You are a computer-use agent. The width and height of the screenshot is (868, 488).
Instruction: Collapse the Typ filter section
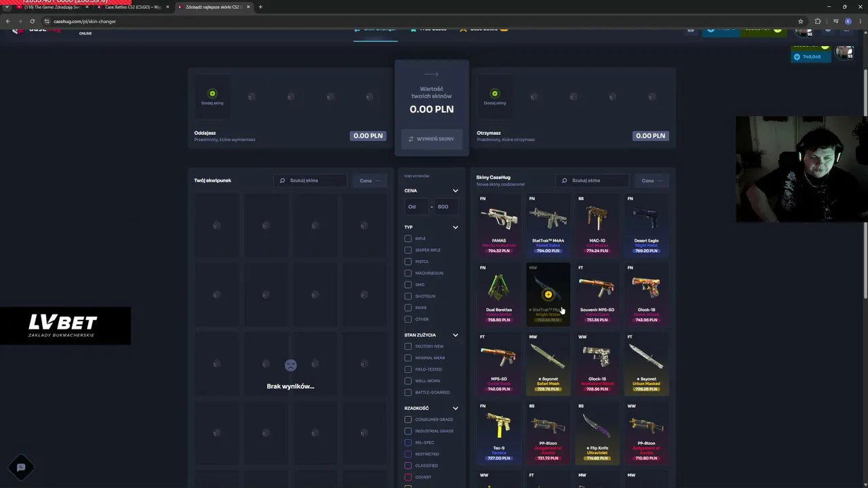click(455, 227)
